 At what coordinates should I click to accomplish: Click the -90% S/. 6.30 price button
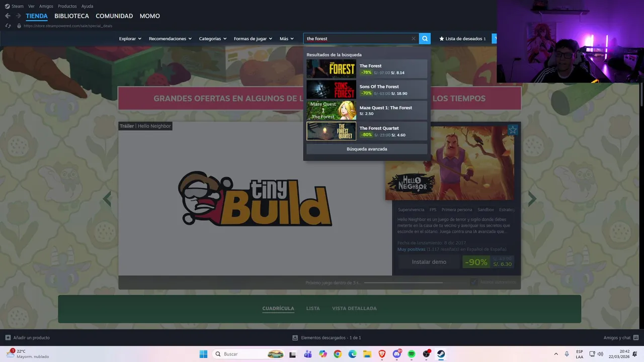[488, 262]
